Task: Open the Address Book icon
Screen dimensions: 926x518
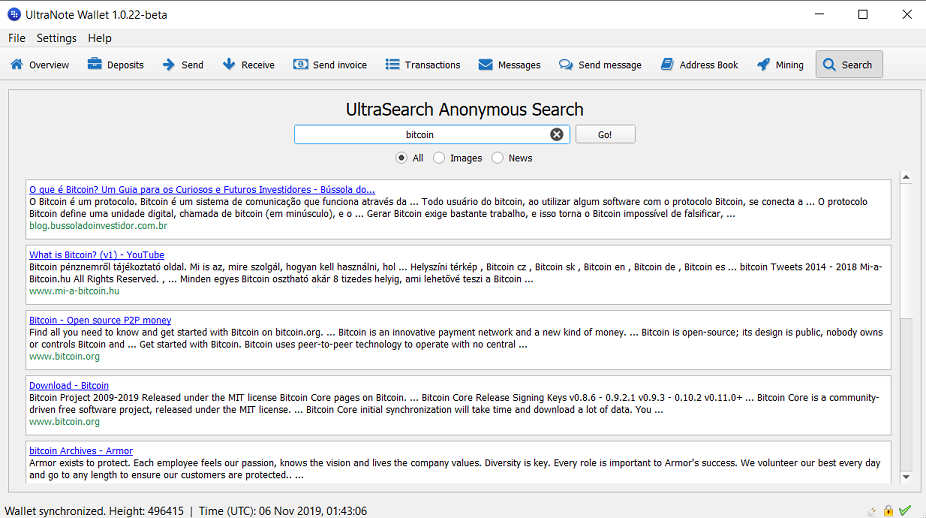Action: point(667,64)
